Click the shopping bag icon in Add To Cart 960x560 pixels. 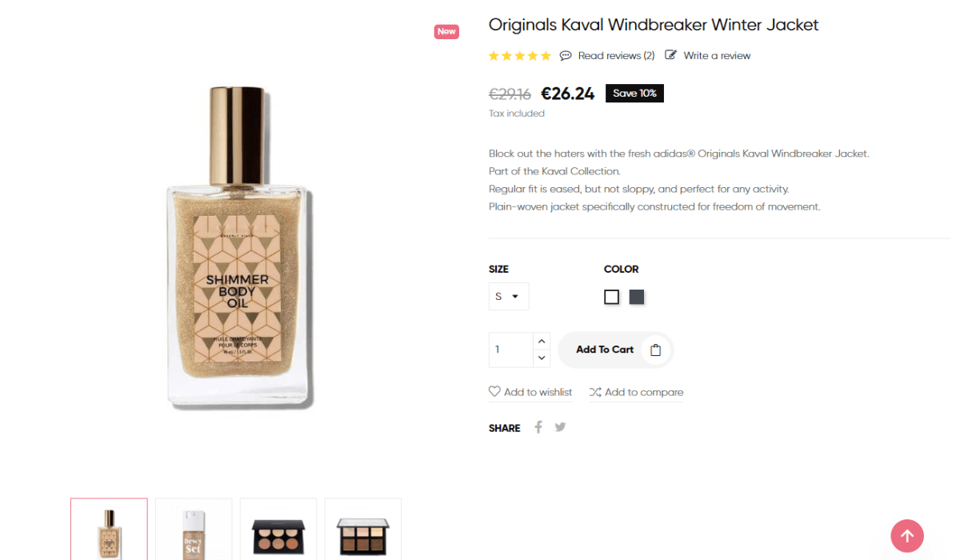click(x=655, y=350)
